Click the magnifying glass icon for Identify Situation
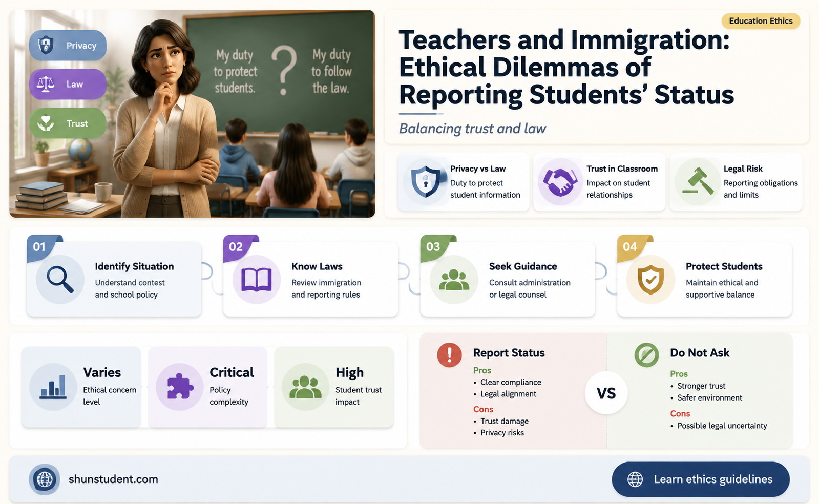The height and width of the screenshot is (504, 819). tap(60, 280)
